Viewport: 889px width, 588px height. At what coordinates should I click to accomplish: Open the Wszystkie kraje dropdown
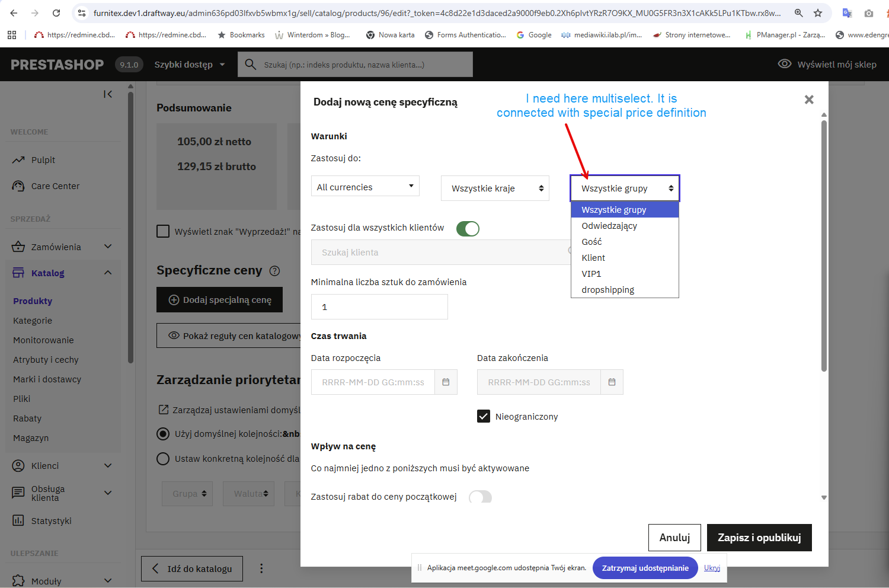[495, 188]
